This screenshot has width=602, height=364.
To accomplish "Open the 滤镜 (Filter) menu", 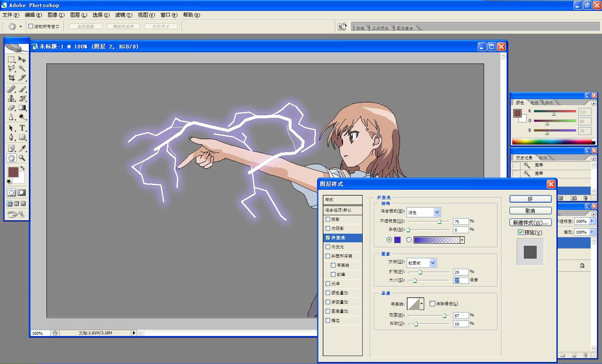I will pyautogui.click(x=123, y=15).
